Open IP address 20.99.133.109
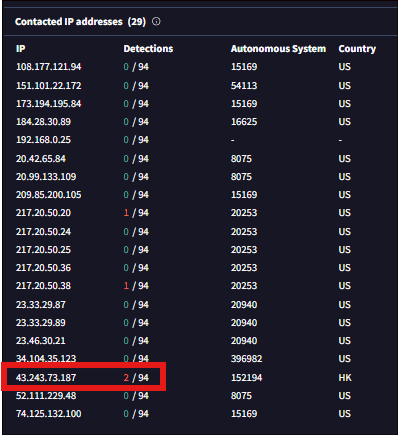This screenshot has width=399, height=435. [x=46, y=177]
